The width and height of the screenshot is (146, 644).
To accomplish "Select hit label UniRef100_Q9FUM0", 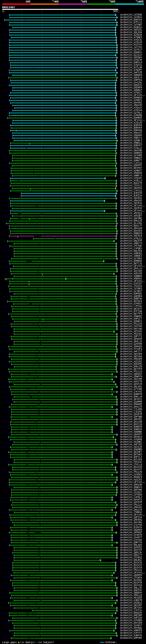I will pos(131,638).
